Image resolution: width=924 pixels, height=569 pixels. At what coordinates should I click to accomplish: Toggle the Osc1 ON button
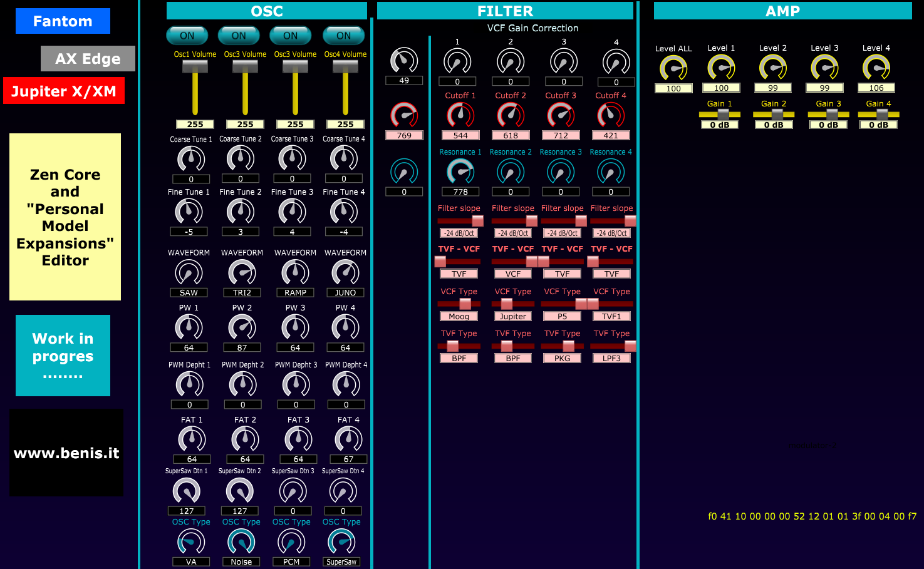[x=187, y=36]
